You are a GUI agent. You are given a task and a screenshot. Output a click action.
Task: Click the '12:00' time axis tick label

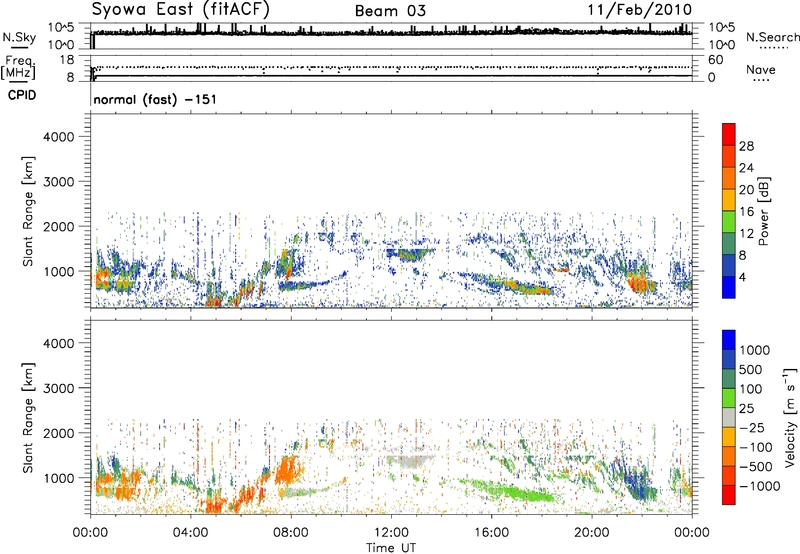pos(391,533)
